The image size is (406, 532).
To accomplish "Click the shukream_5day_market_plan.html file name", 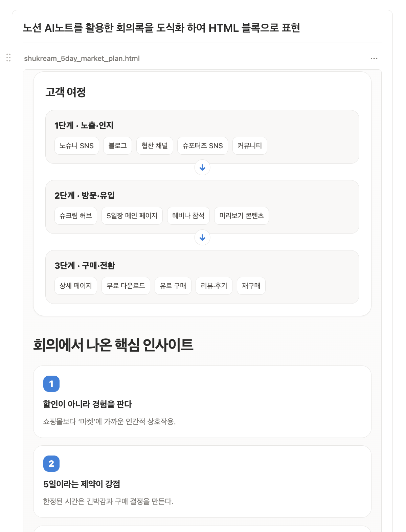I will tap(82, 59).
